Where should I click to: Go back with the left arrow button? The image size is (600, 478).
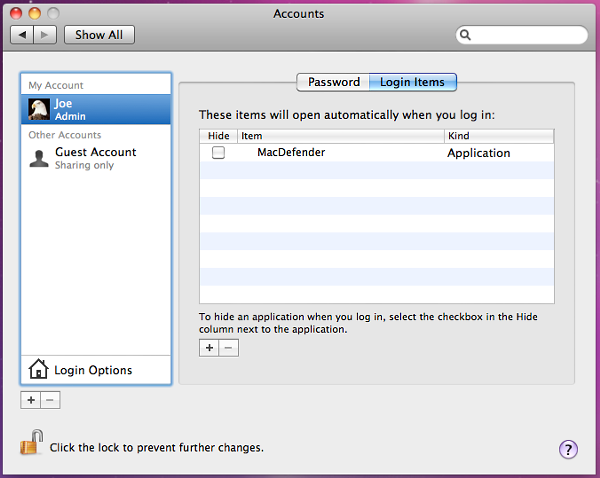(x=23, y=35)
